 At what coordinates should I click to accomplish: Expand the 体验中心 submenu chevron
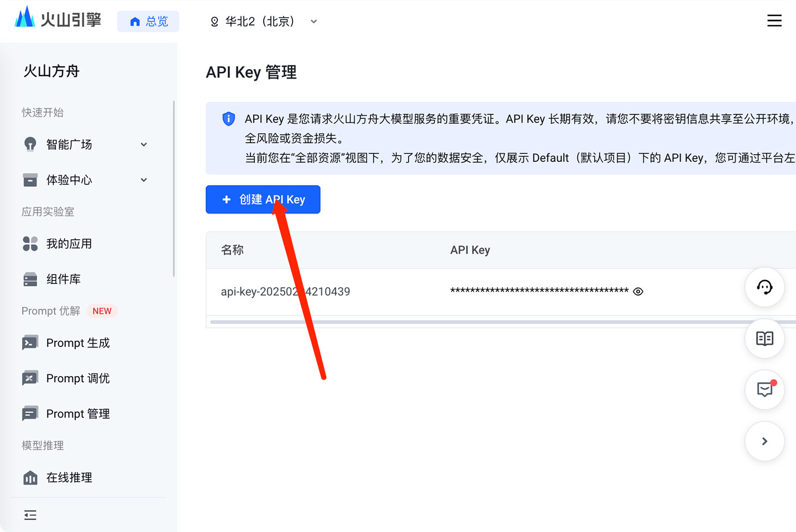point(144,180)
